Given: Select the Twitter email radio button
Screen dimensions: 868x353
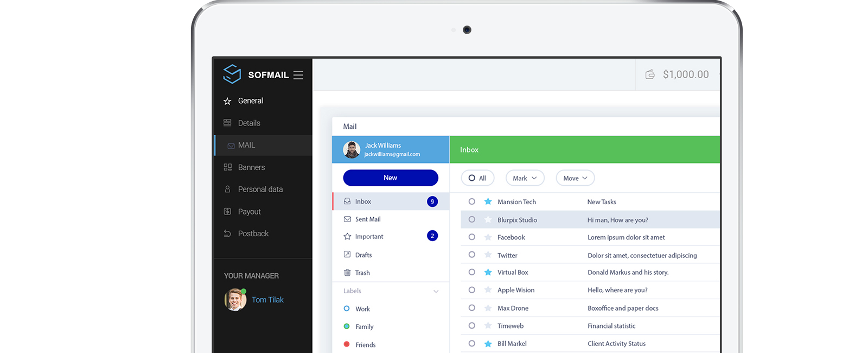Looking at the screenshot, I should (x=472, y=255).
